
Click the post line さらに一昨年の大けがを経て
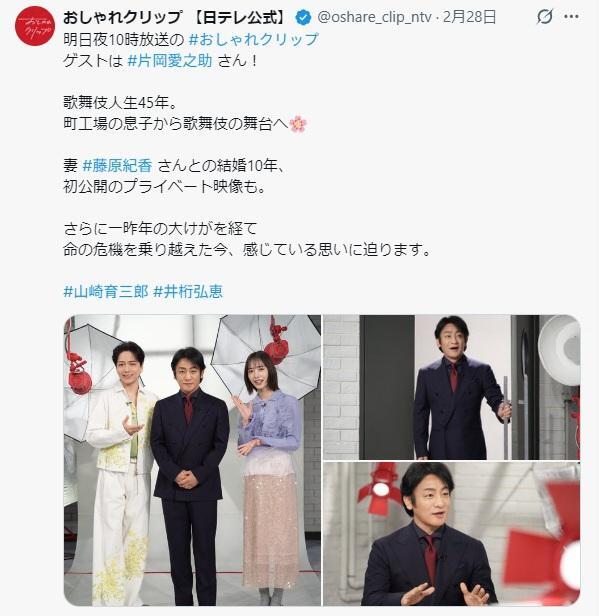click(160, 228)
